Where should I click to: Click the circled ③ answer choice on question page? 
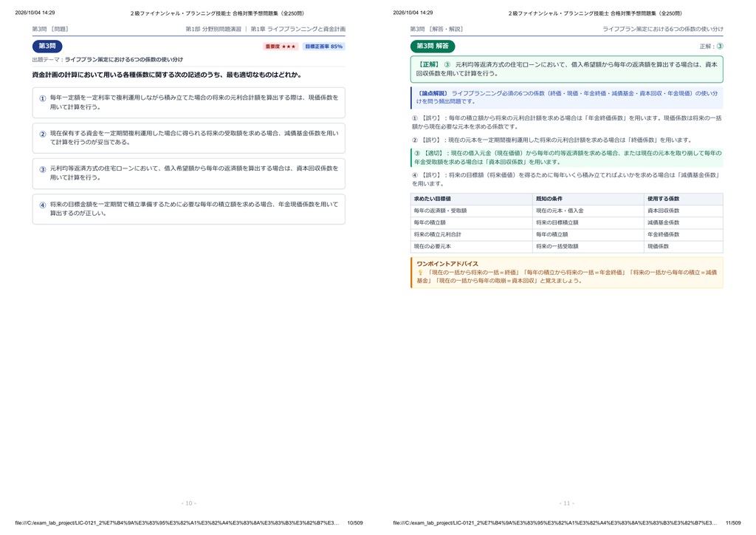(x=188, y=173)
